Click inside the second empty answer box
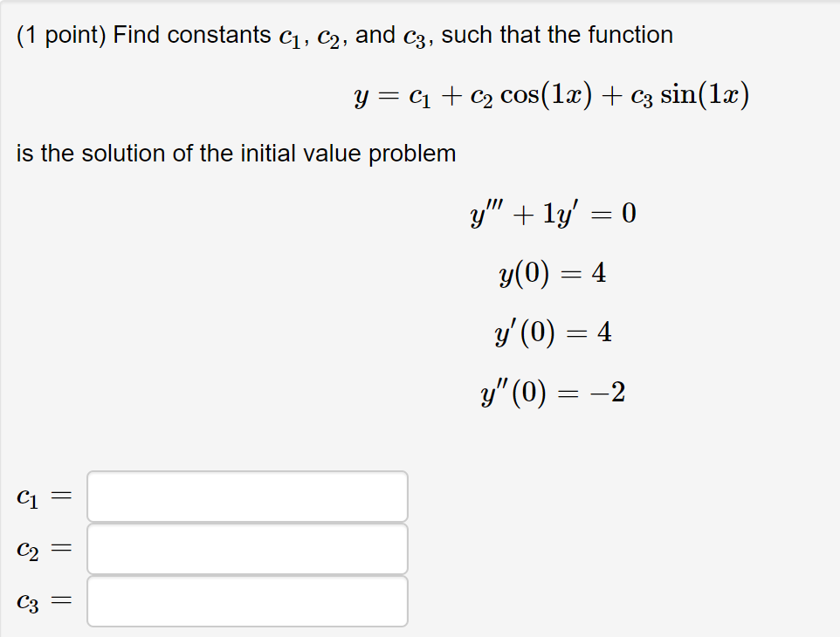 (247, 549)
